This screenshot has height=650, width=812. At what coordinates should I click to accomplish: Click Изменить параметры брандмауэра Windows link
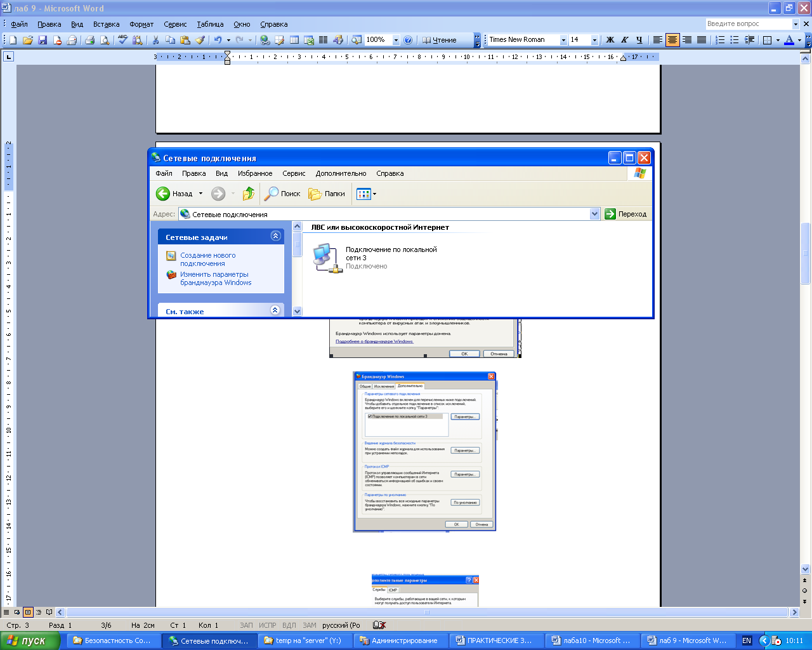click(216, 279)
